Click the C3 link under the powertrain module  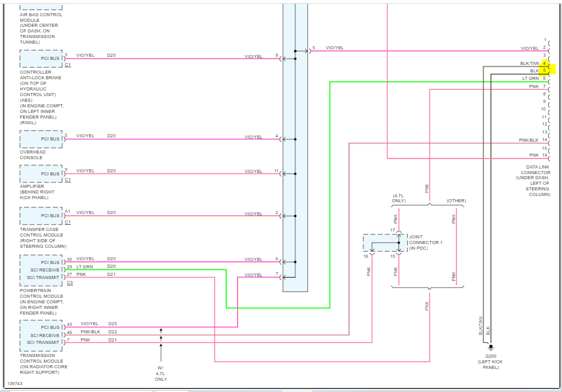pyautogui.click(x=70, y=283)
